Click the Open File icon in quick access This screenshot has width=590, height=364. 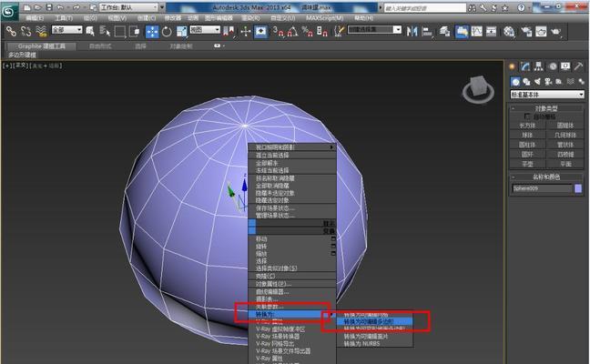point(38,7)
